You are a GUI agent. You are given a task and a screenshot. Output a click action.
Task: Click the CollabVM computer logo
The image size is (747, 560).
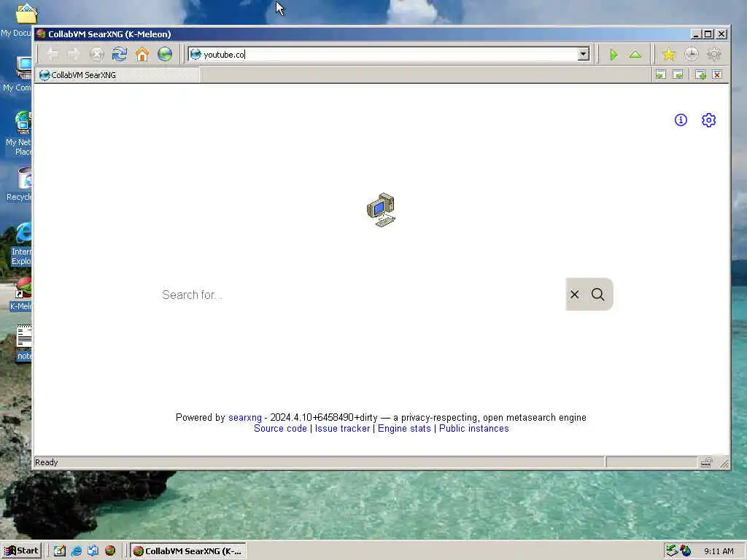(x=381, y=210)
